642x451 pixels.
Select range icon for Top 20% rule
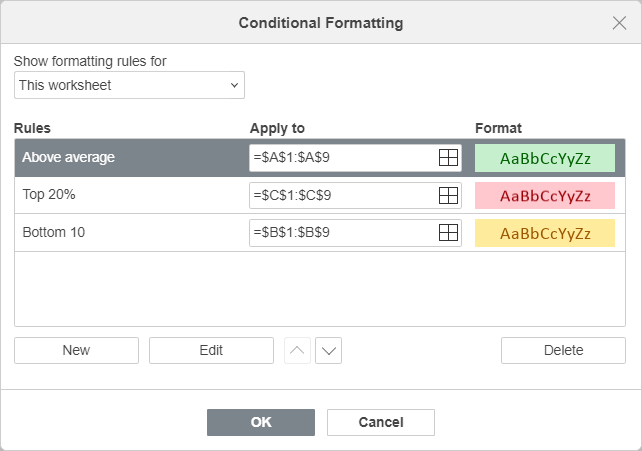(x=448, y=195)
